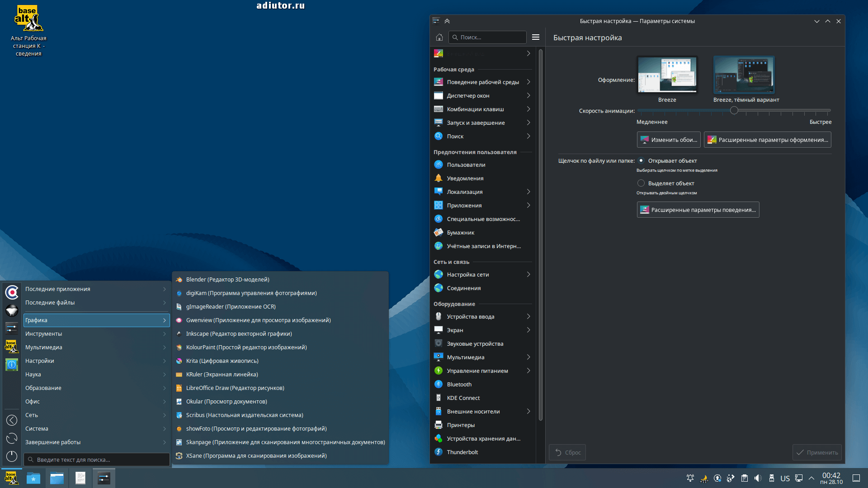Click the KDE Connect icon
Image resolution: width=868 pixels, height=488 pixels.
[439, 398]
